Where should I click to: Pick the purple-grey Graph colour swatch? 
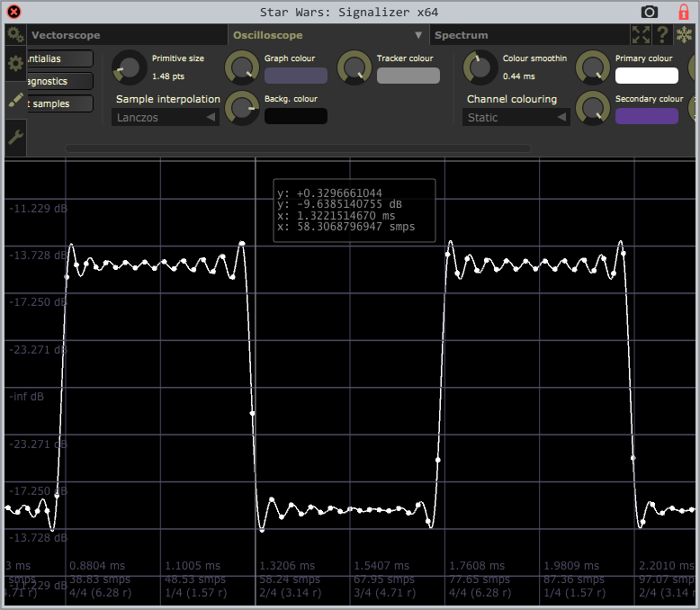click(x=295, y=76)
